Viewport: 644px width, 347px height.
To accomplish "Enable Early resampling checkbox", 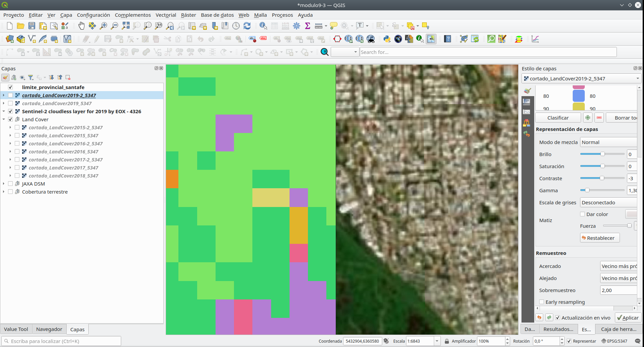I will pos(542,302).
